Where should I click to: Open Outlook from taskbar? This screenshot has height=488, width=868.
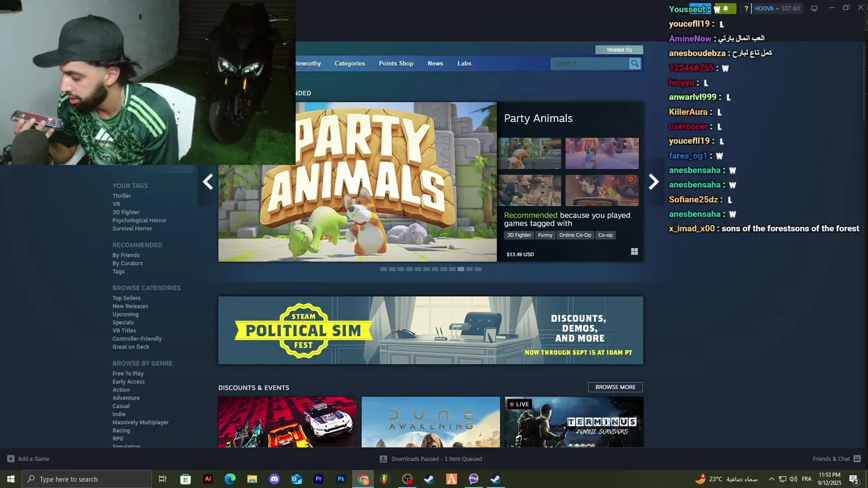[296, 479]
